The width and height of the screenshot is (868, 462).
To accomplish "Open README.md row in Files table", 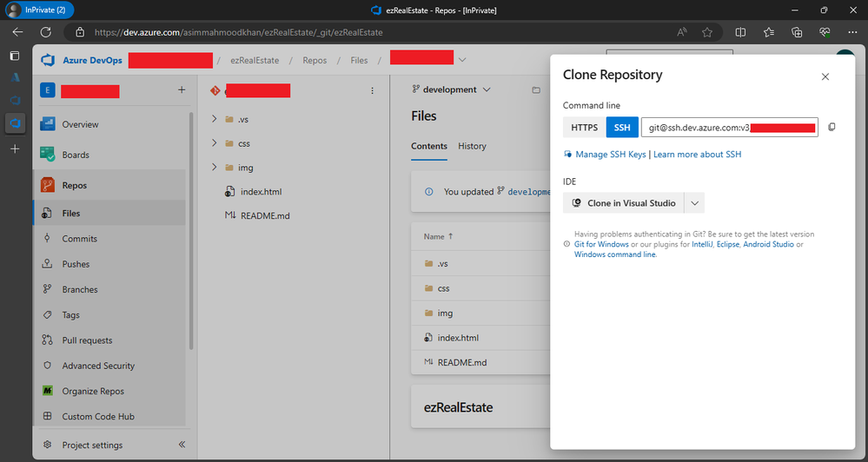I will pos(480,362).
